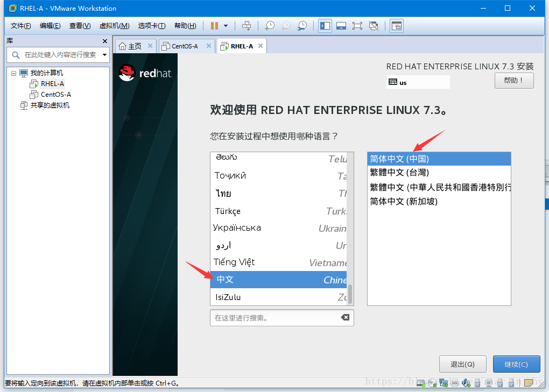Toggle the console view icon
This screenshot has height=392, width=549.
click(x=397, y=26)
